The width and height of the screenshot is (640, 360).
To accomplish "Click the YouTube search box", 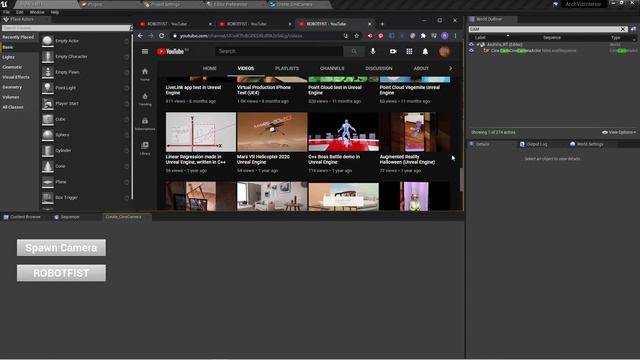I will pos(279,51).
